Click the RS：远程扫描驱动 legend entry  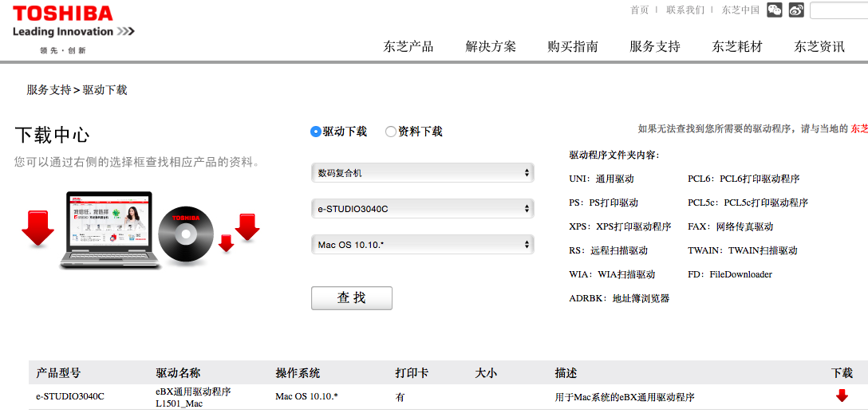click(x=609, y=250)
